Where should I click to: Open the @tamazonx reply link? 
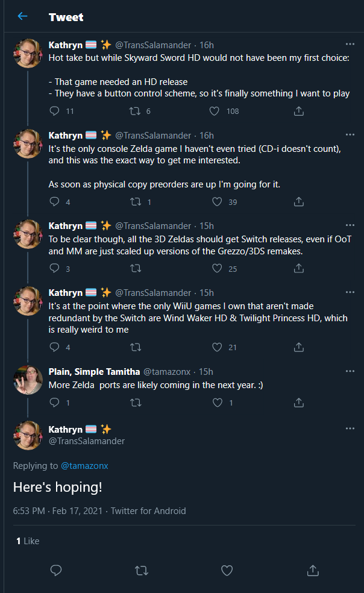point(84,466)
